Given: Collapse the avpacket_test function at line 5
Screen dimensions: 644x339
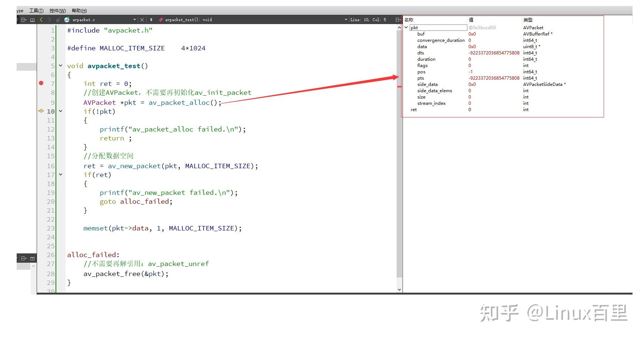Looking at the screenshot, I should 61,66.
